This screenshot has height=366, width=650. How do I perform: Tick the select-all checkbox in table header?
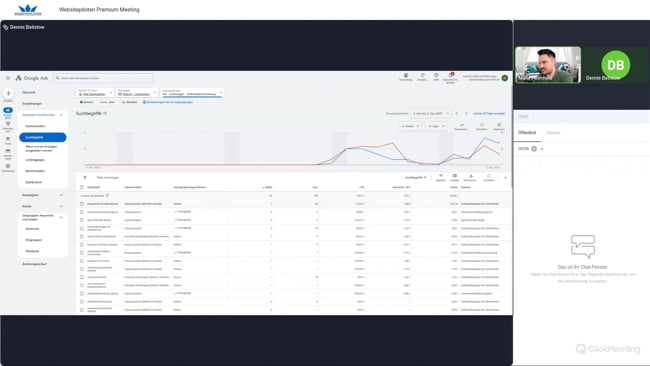pos(82,187)
